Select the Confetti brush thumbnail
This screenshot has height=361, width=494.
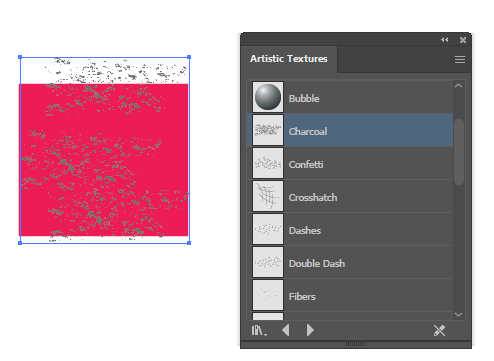click(268, 163)
